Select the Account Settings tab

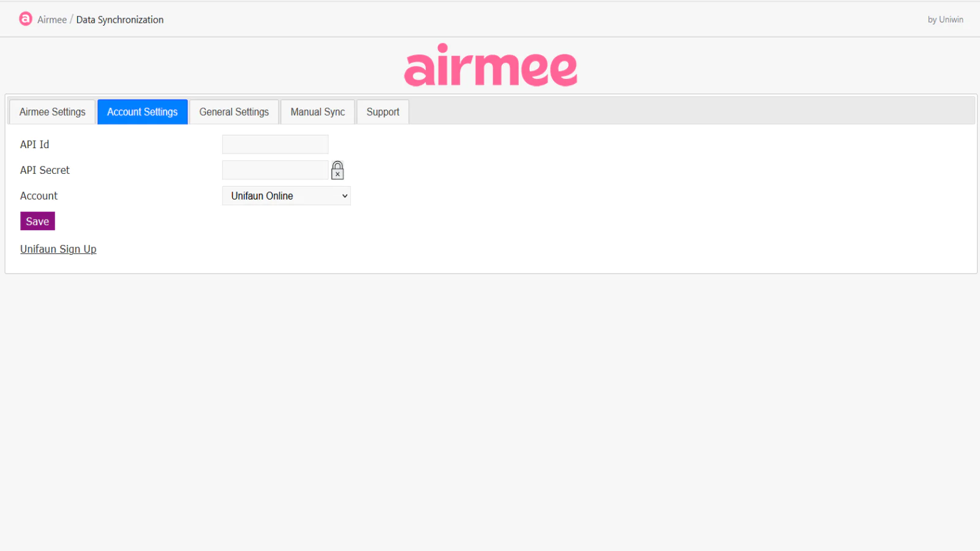pyautogui.click(x=142, y=112)
